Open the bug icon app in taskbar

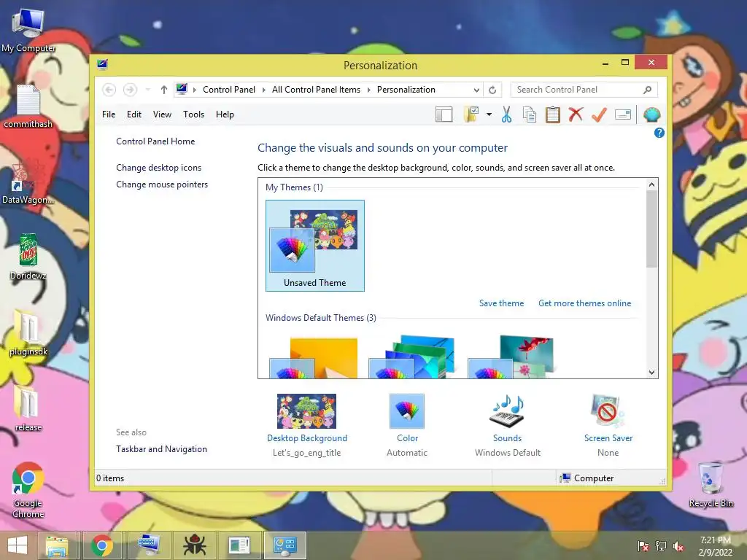(x=194, y=545)
